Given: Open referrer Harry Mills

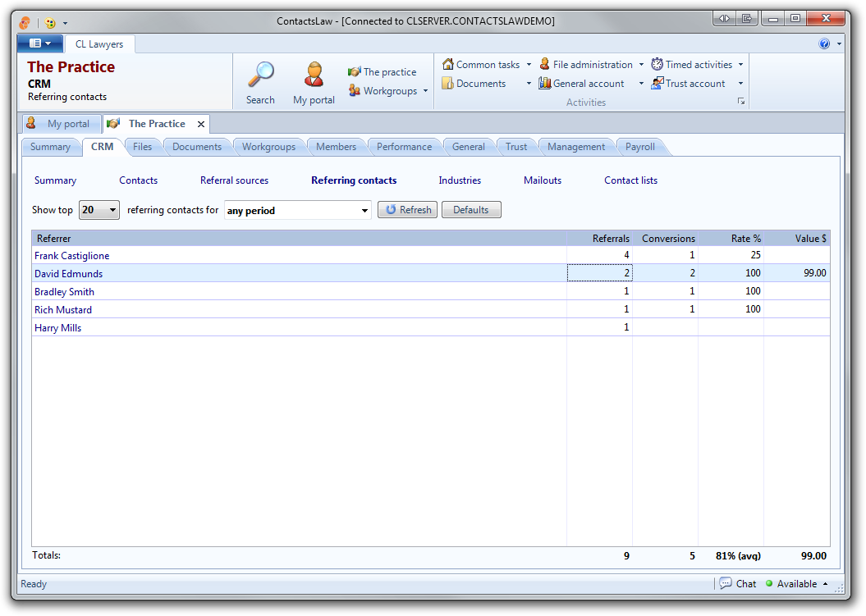Looking at the screenshot, I should [x=57, y=328].
